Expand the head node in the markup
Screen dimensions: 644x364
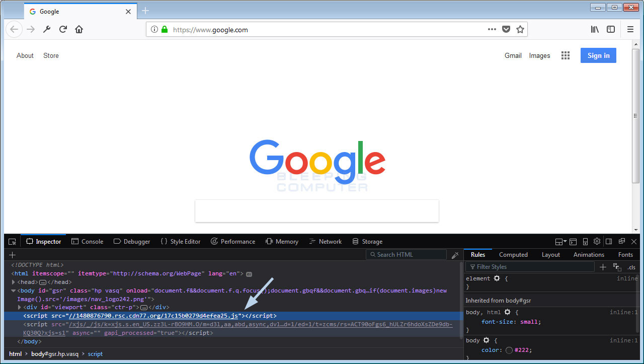coord(14,282)
